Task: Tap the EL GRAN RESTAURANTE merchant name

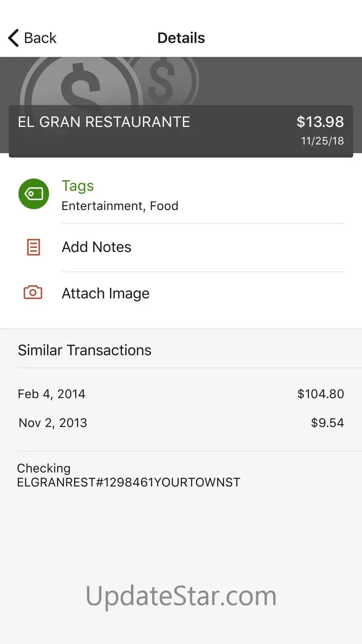Action: point(104,122)
